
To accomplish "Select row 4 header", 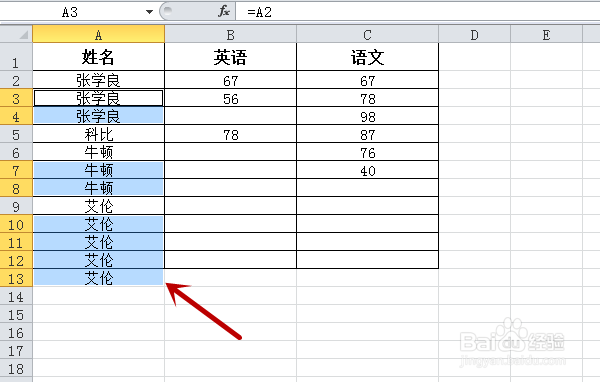I will click(16, 116).
